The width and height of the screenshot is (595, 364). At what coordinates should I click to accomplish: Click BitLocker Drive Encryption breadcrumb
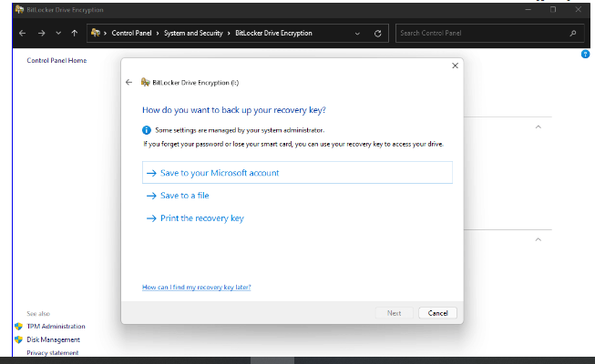click(273, 33)
